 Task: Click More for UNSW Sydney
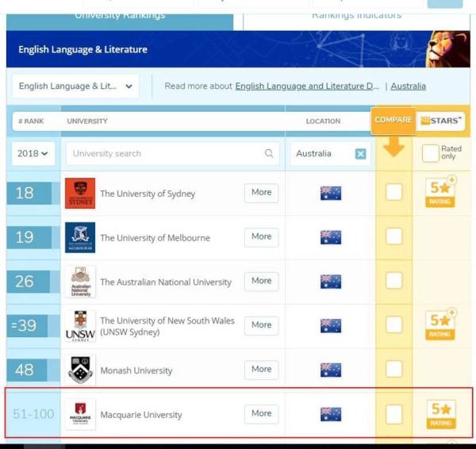261,325
